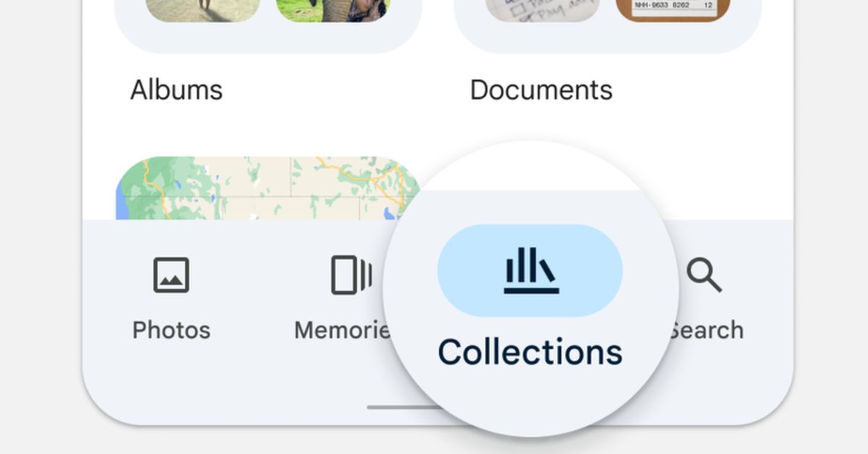Screen dimensions: 868x454
Task: Open the Documents collection title
Action: pos(541,90)
